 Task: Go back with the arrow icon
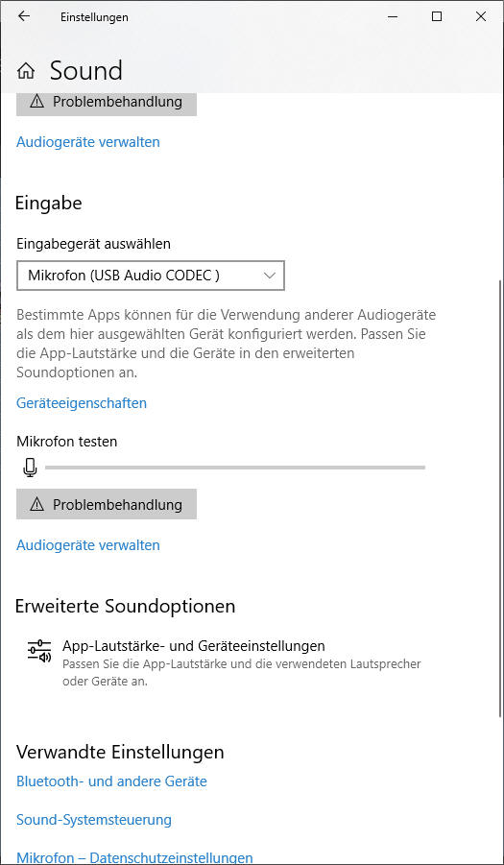tap(24, 16)
